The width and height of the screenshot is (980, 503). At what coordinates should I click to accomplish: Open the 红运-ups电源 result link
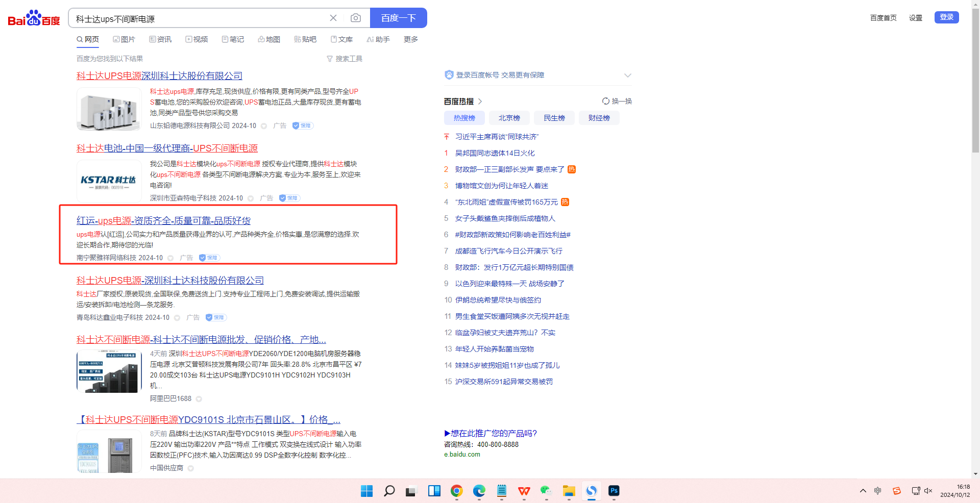[x=163, y=220]
